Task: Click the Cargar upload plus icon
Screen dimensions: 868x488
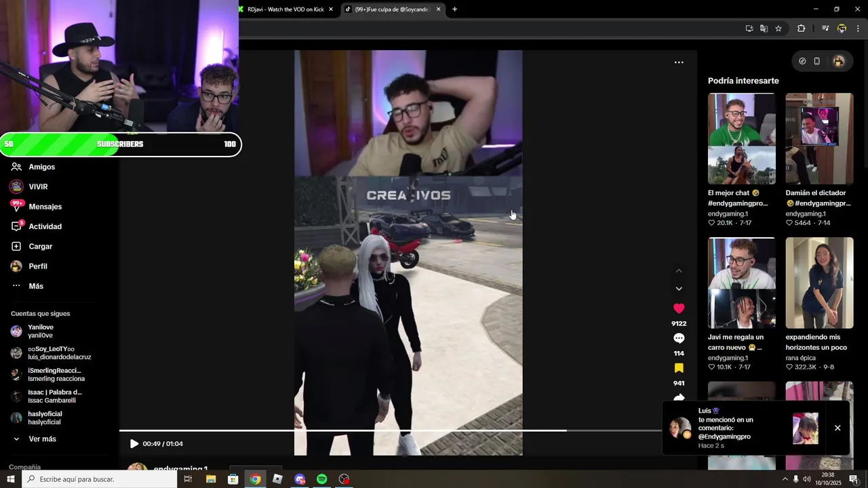Action: pyautogui.click(x=16, y=246)
